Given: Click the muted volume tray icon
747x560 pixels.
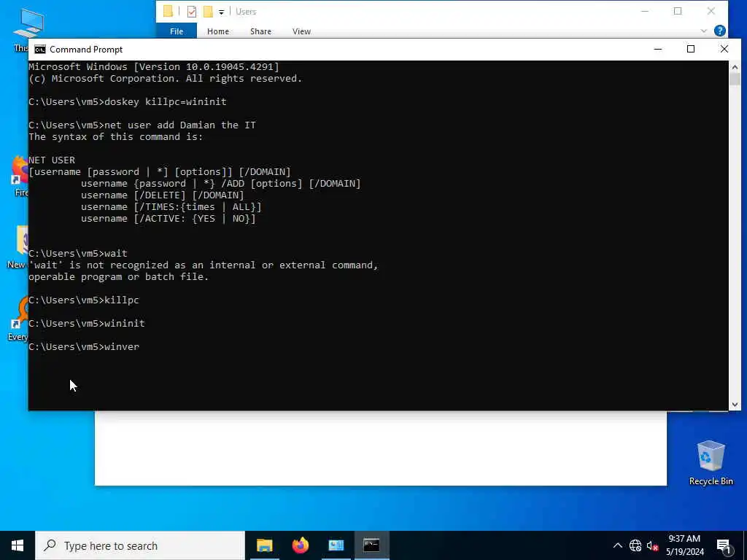Looking at the screenshot, I should click(652, 545).
